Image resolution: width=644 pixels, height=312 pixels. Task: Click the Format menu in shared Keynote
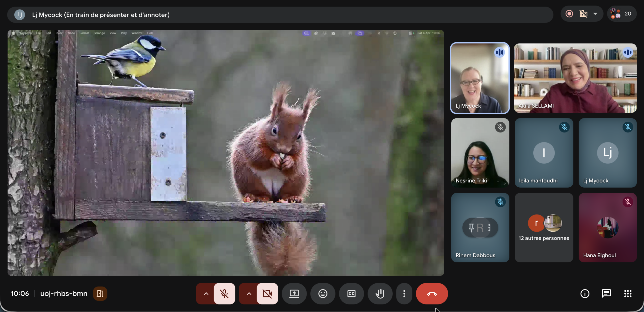[84, 33]
